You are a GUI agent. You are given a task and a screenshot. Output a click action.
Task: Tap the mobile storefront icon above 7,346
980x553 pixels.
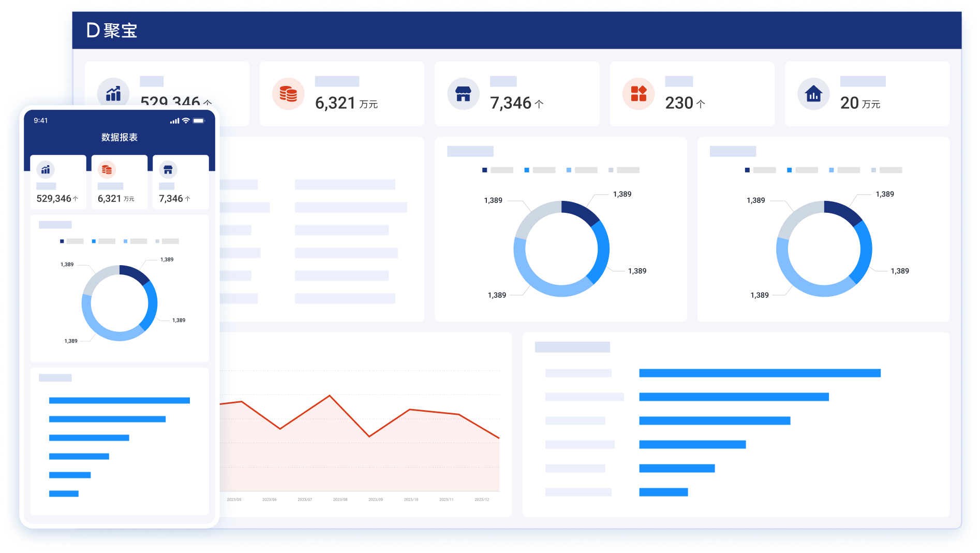(x=168, y=169)
